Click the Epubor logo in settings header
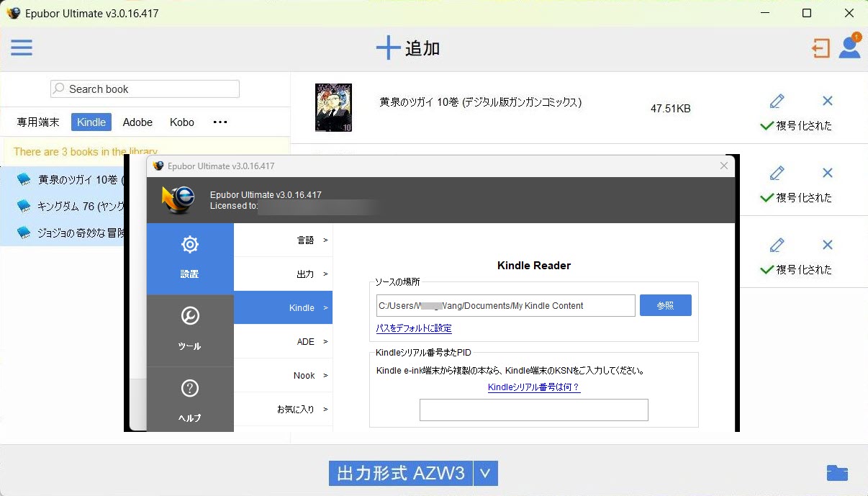The height and width of the screenshot is (496, 868). (177, 201)
